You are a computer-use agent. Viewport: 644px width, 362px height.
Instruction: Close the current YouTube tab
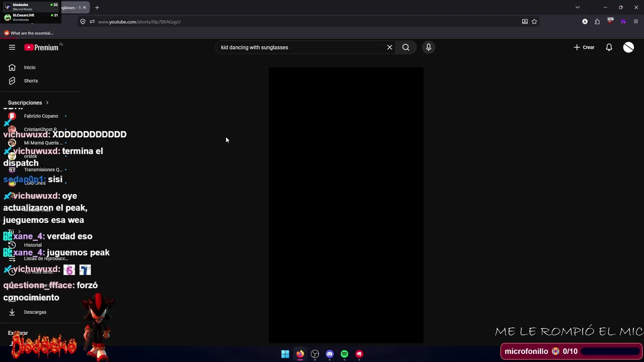click(85, 8)
